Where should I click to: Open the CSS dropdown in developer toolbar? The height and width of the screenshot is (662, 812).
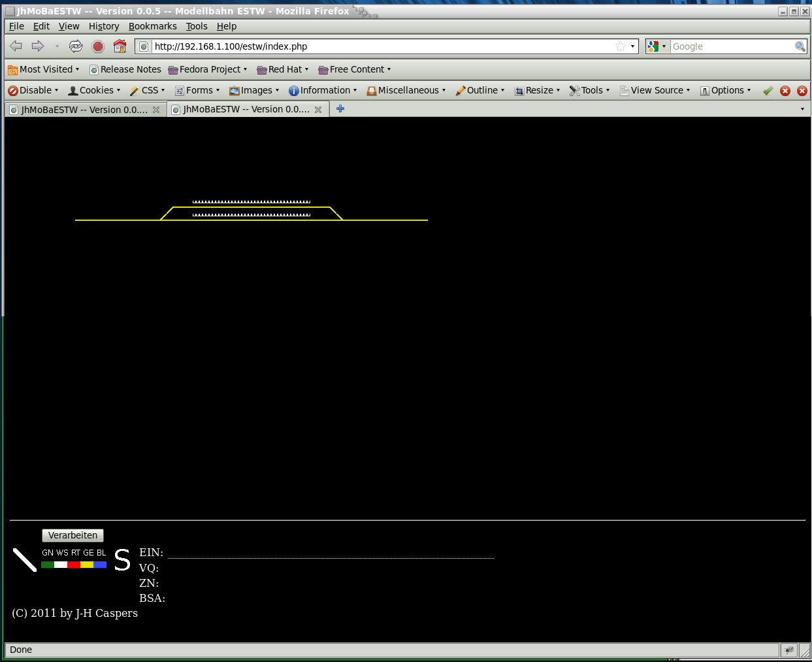148,90
